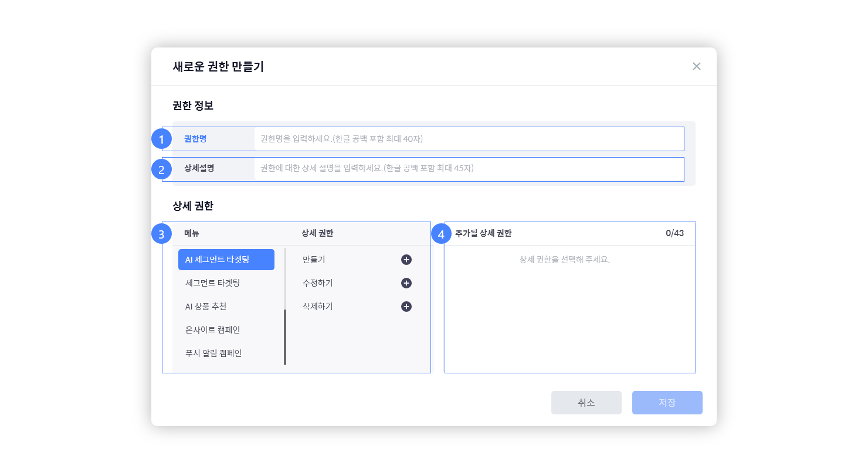Focus the 권한명 input field
The height and width of the screenshot is (473, 868).
click(x=468, y=139)
